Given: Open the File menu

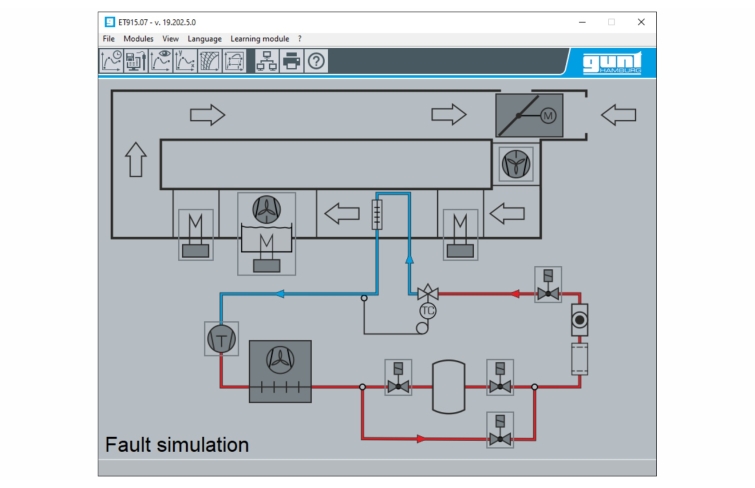Looking at the screenshot, I should [x=109, y=39].
